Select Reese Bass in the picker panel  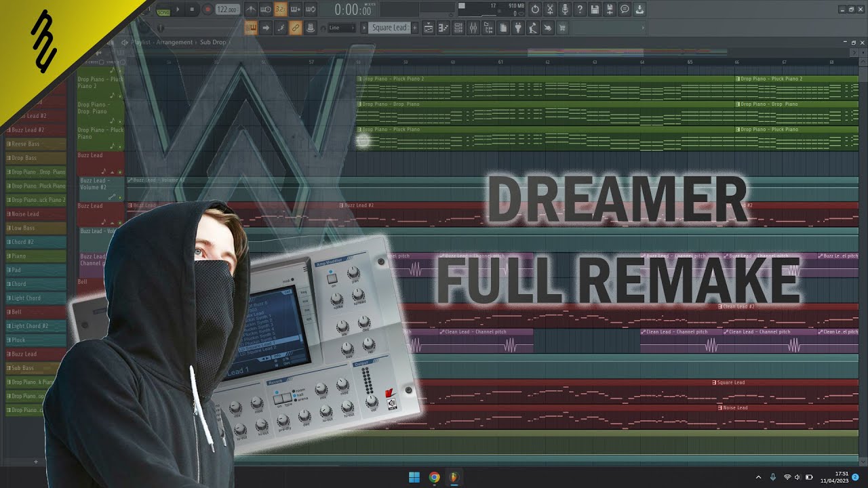coord(36,144)
